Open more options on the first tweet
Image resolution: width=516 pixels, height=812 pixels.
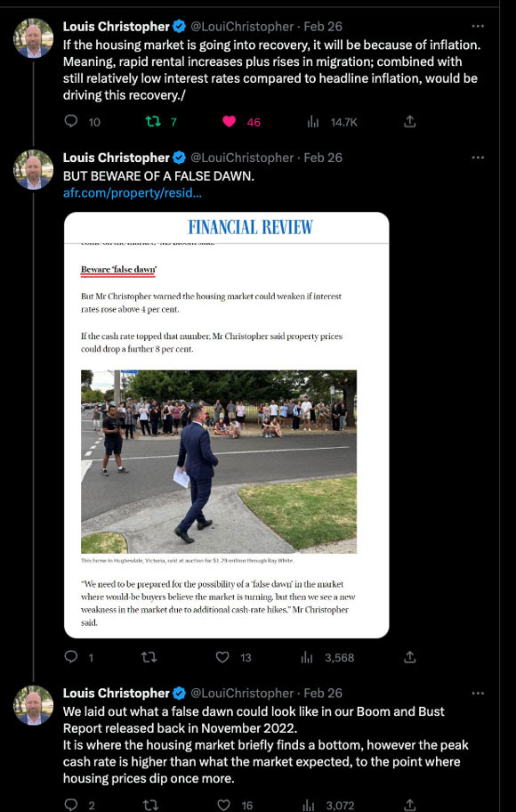click(x=478, y=27)
